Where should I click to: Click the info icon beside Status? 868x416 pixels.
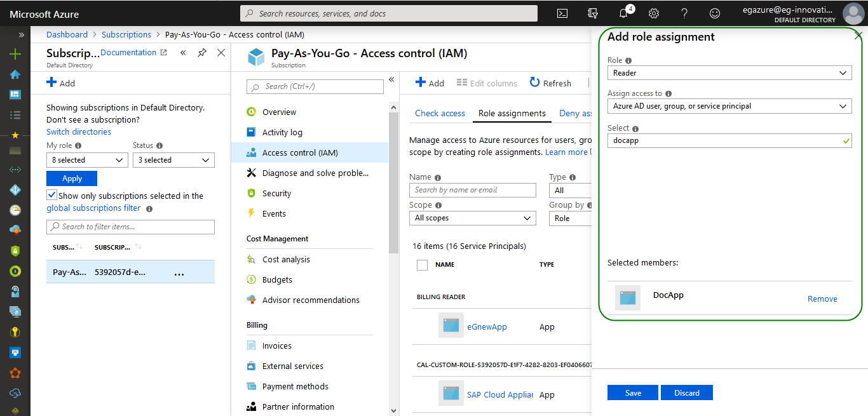pyautogui.click(x=159, y=146)
